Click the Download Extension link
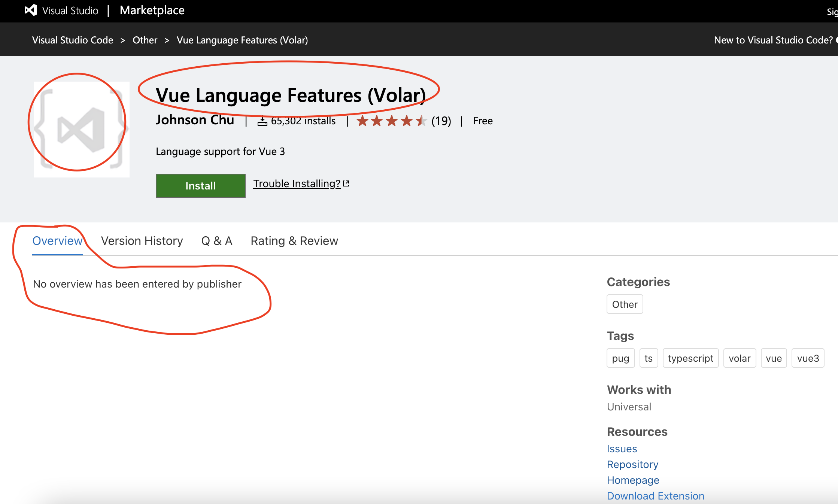Image resolution: width=838 pixels, height=504 pixels. tap(655, 496)
